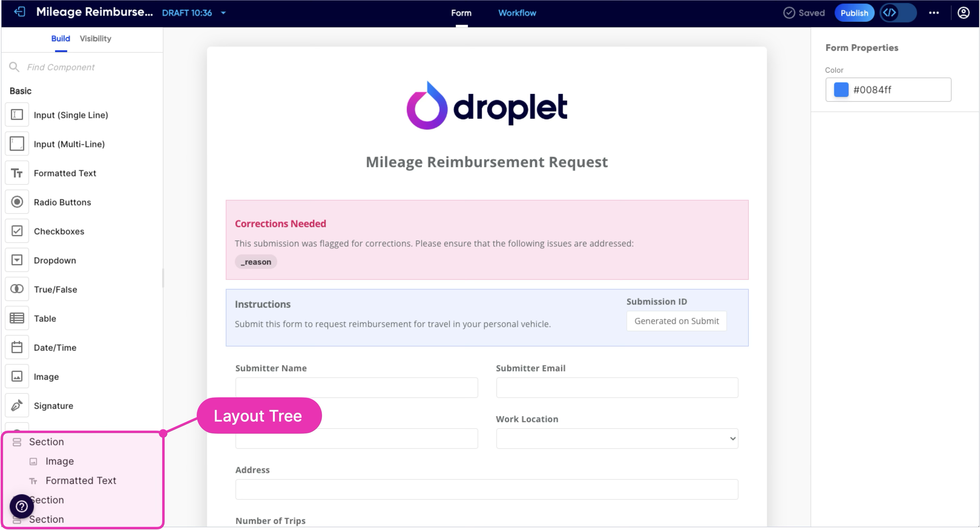Click the True/False component icon
This screenshot has width=980, height=530.
(17, 289)
